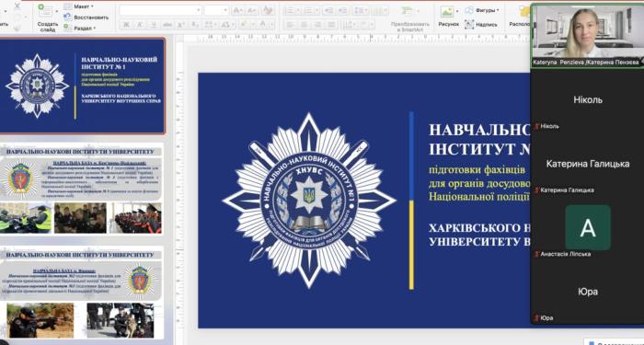Click the slide title 'НАВЧАЛЬНО... ІНСТИТУТ'

coord(479,139)
